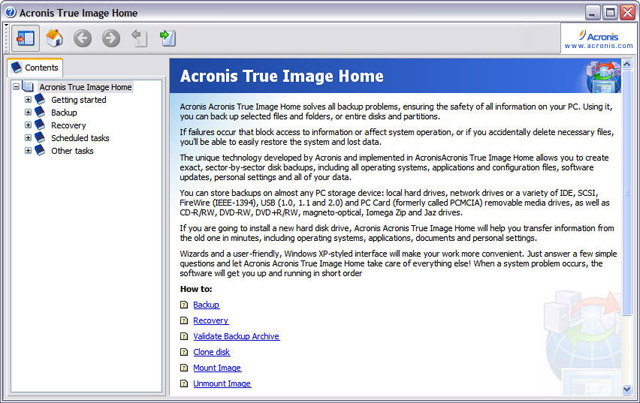Open the Backup how-to link
Viewport: 640px width, 403px height.
[x=206, y=305]
